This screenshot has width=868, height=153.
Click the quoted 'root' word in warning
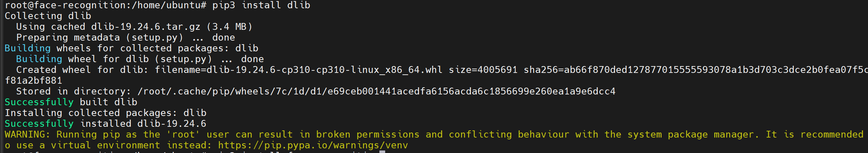pos(183,135)
